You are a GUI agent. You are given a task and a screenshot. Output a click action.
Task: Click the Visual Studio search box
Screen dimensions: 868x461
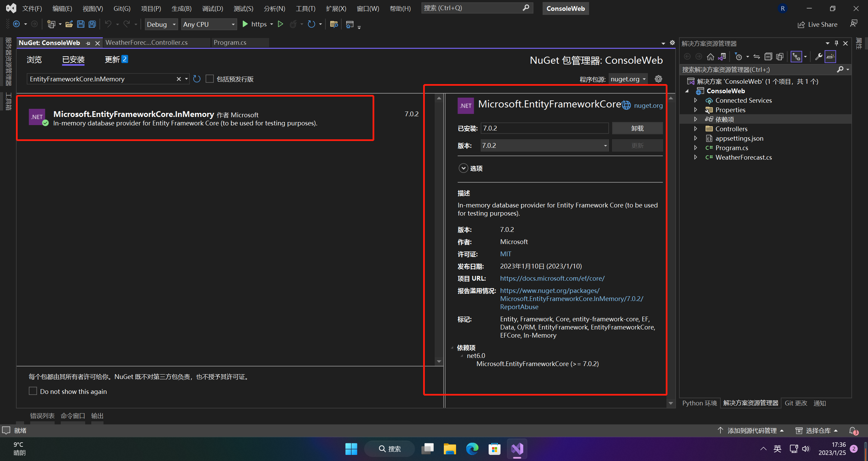click(x=477, y=8)
